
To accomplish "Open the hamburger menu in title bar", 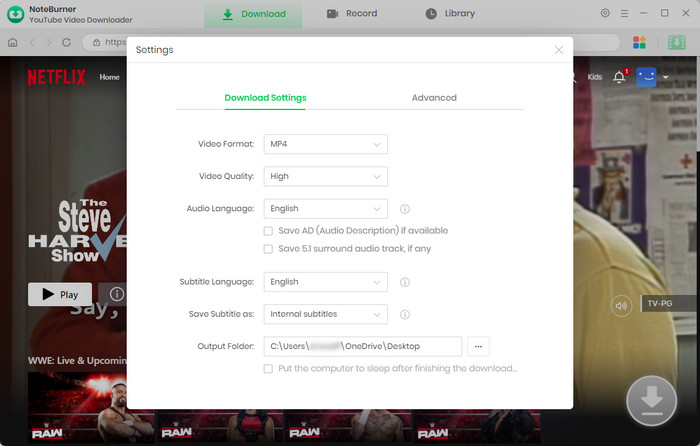I will (625, 14).
